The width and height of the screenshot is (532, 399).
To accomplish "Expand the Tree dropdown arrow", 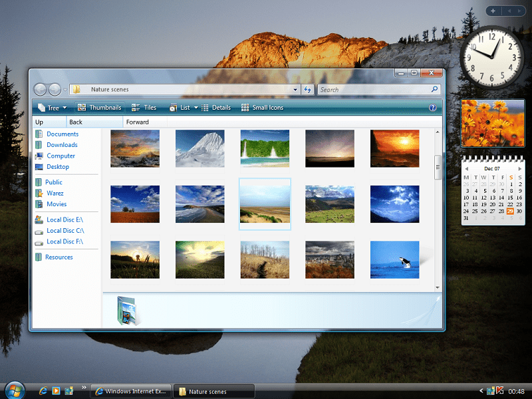I will click(65, 108).
